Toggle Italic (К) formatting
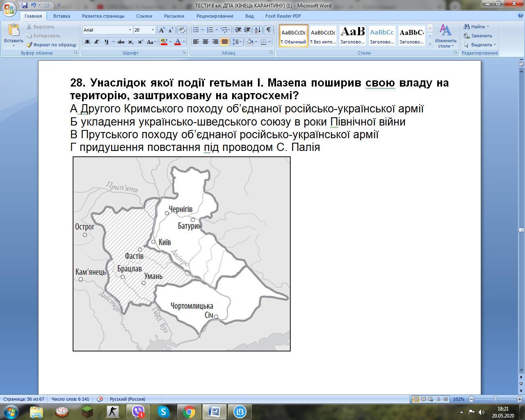This screenshot has width=525, height=420. (x=97, y=42)
